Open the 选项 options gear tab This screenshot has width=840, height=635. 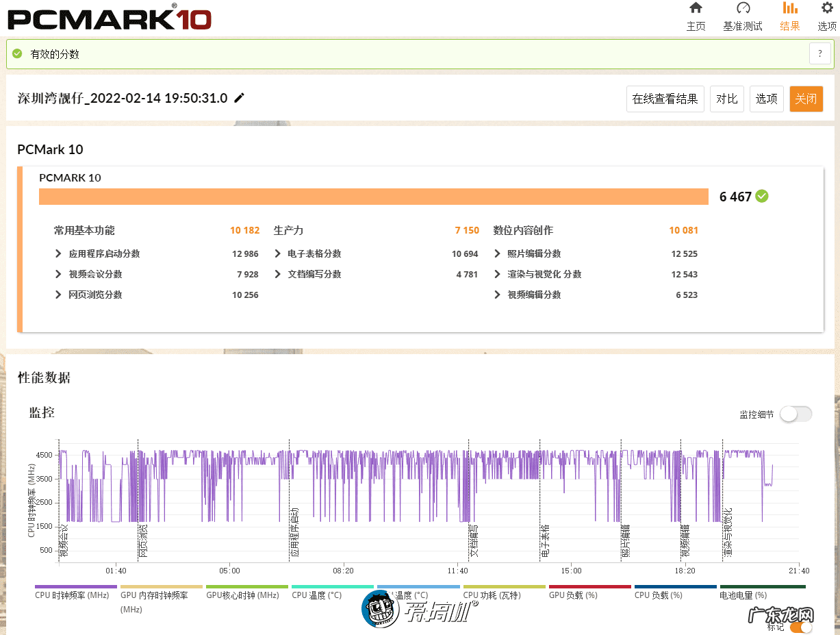827,17
